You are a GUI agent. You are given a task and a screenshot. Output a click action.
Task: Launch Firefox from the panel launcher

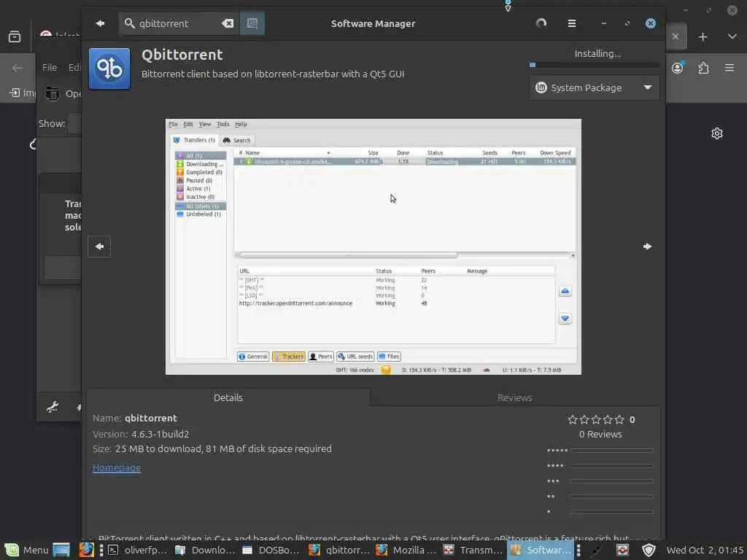click(x=86, y=550)
